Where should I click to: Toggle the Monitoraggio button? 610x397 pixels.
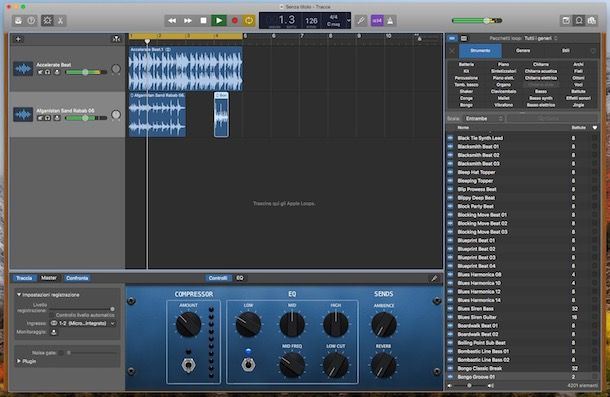tap(54, 332)
